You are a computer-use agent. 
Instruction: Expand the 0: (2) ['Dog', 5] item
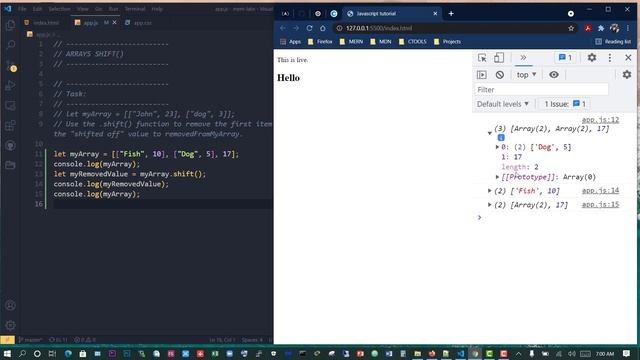(497, 147)
